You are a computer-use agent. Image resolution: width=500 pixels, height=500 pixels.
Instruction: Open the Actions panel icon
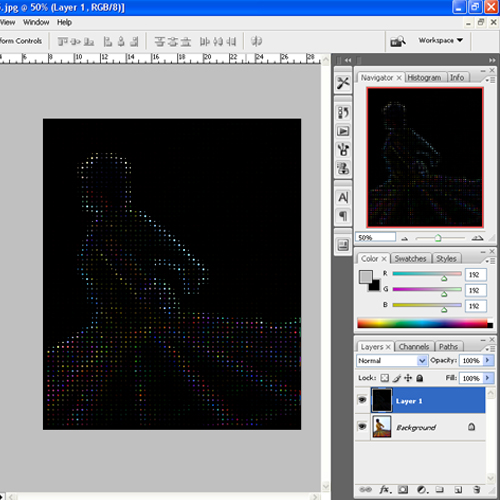point(343,131)
